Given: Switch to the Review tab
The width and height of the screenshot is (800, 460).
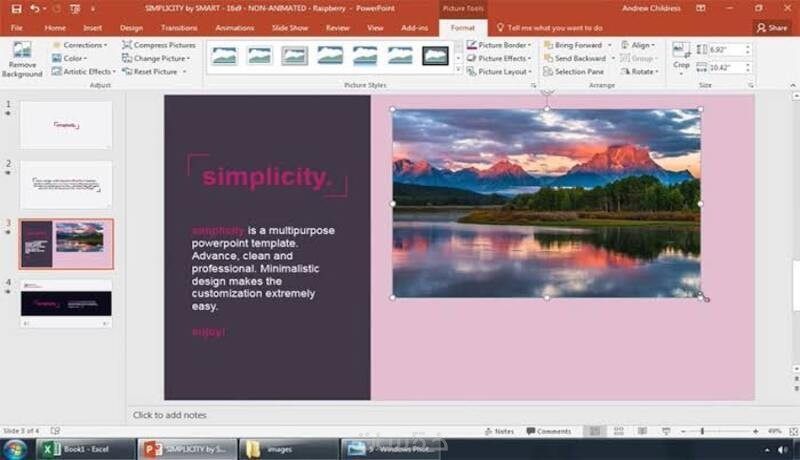Looking at the screenshot, I should (337, 28).
